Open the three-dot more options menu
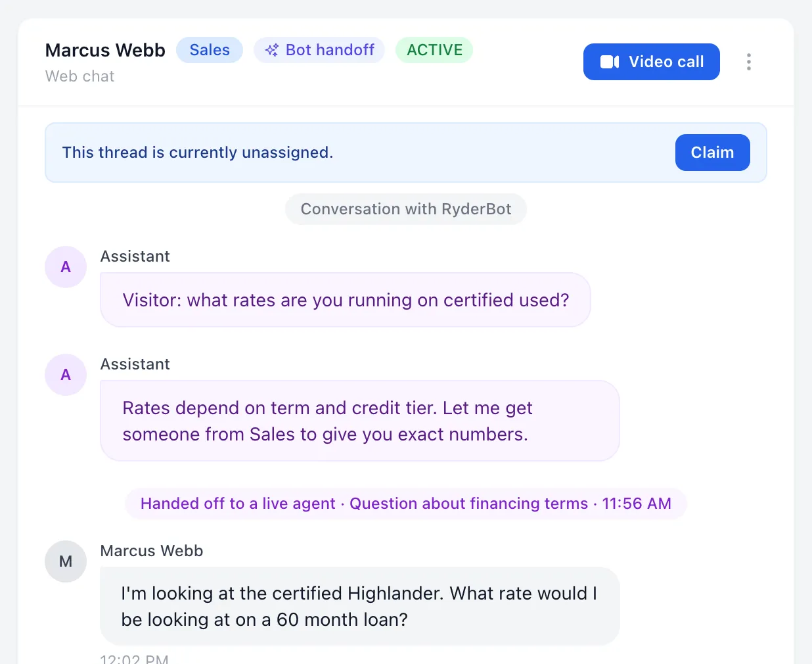Image resolution: width=812 pixels, height=664 pixels. point(748,62)
